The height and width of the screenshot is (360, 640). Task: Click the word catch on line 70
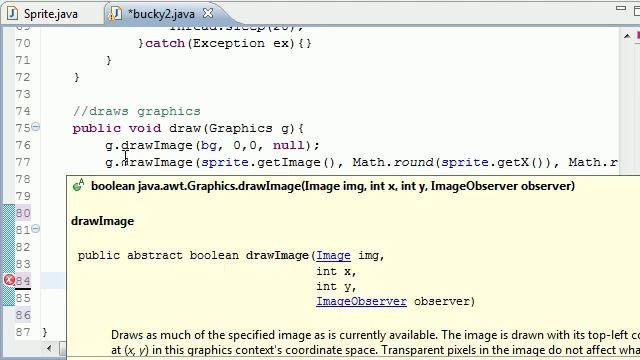[x=165, y=43]
